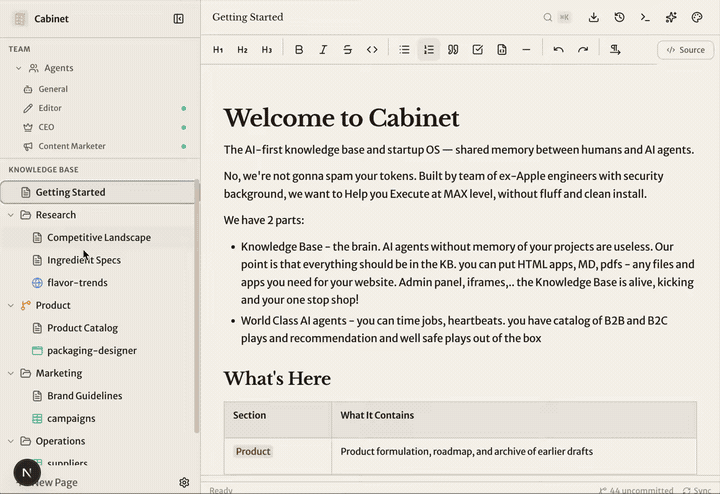Insert a task list checkbox
Viewport: 720px width, 494px height.
pos(477,50)
